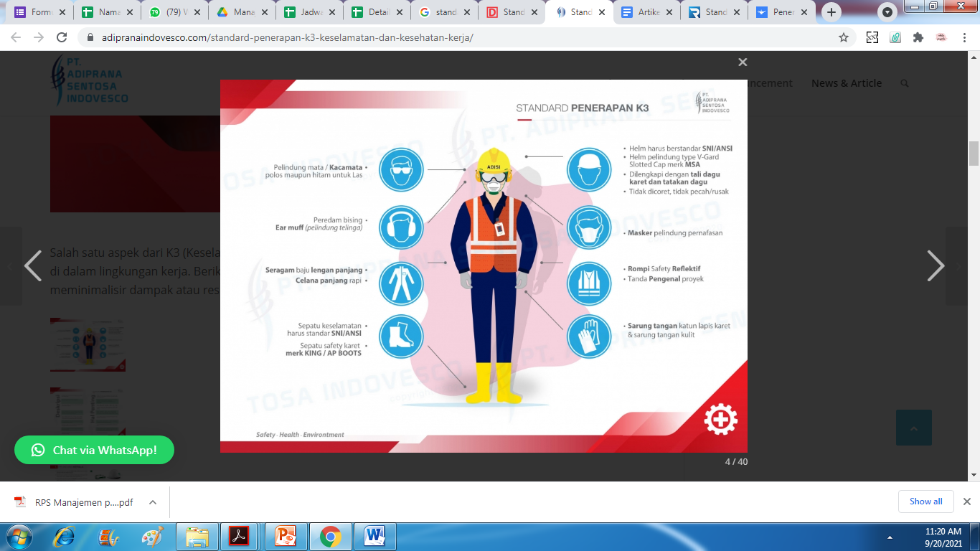Open a new browser tab

click(x=831, y=12)
